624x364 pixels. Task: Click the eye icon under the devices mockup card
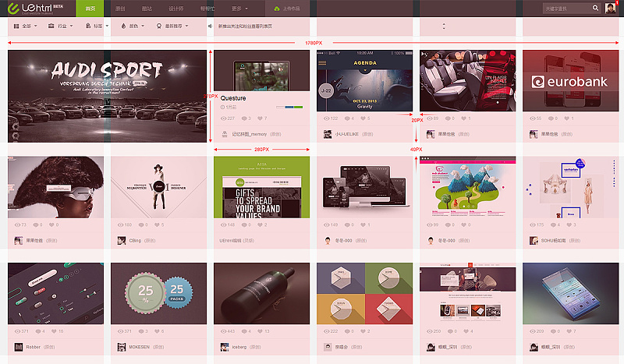tap(326, 224)
